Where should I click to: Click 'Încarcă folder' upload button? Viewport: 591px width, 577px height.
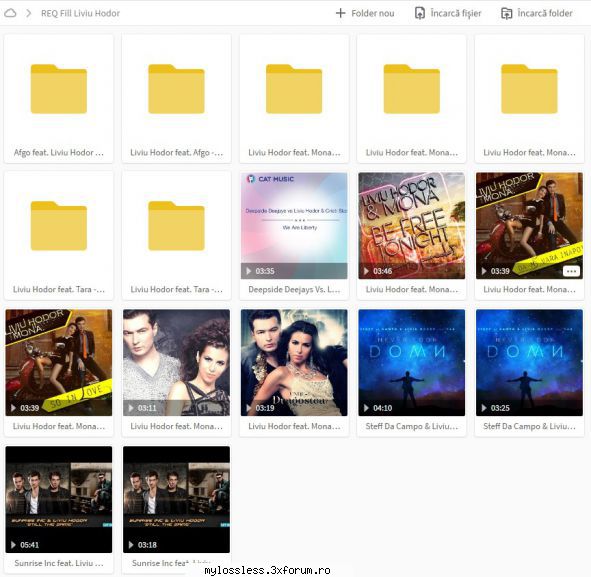click(x=537, y=13)
